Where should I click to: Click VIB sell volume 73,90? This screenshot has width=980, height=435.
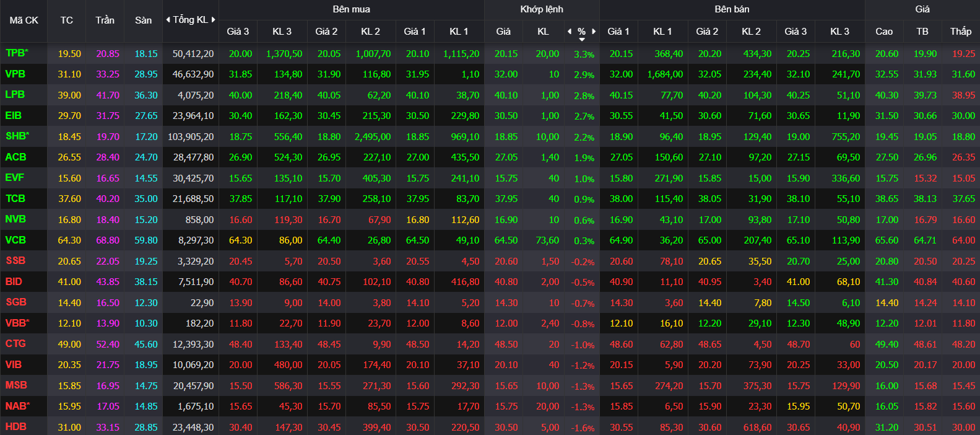(x=760, y=366)
